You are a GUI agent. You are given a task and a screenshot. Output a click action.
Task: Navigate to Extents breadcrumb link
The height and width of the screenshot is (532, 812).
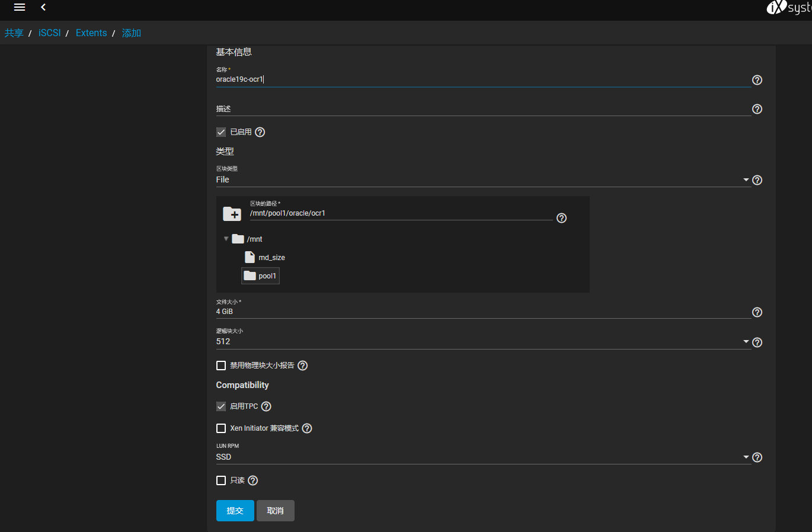pos(91,33)
